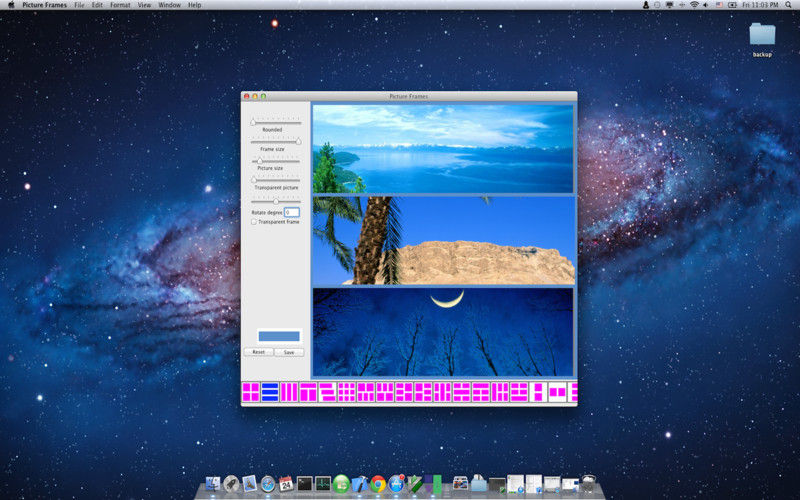This screenshot has height=500, width=800.
Task: Open the Window menu
Action: (x=170, y=5)
